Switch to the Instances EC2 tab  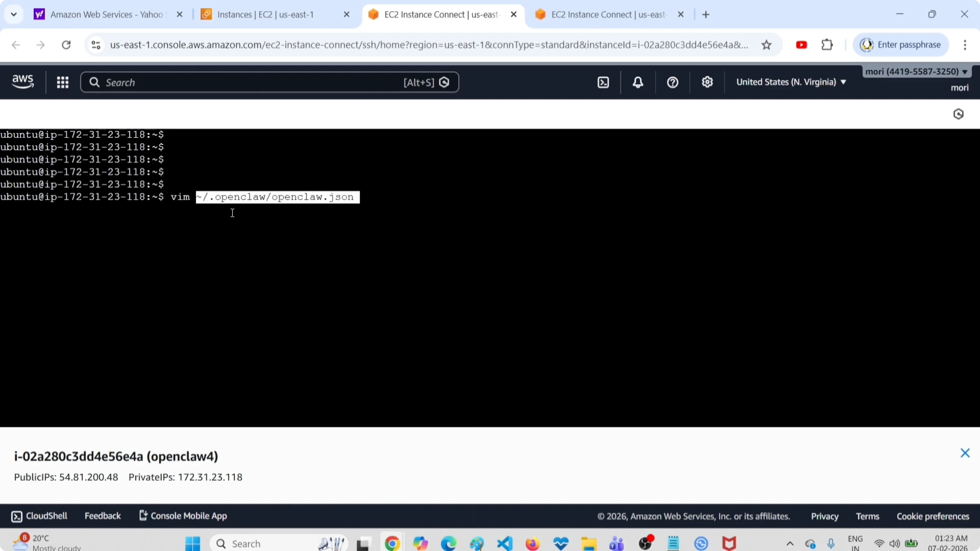click(266, 14)
